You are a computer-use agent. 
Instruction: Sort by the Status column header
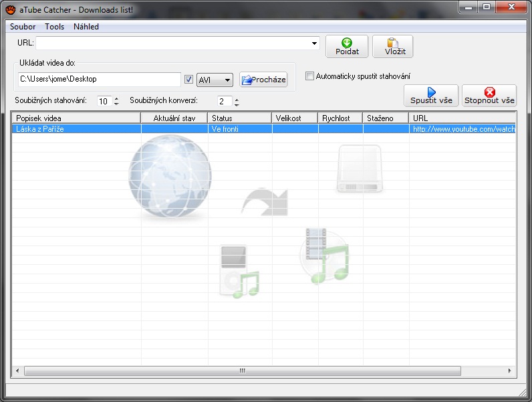239,118
